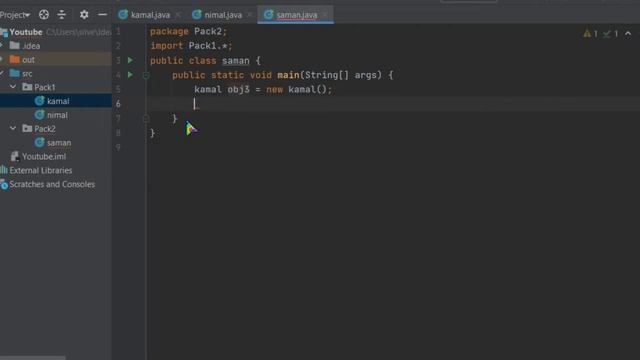
Task: Click the typo indicator in editor corner
Action: (x=611, y=34)
